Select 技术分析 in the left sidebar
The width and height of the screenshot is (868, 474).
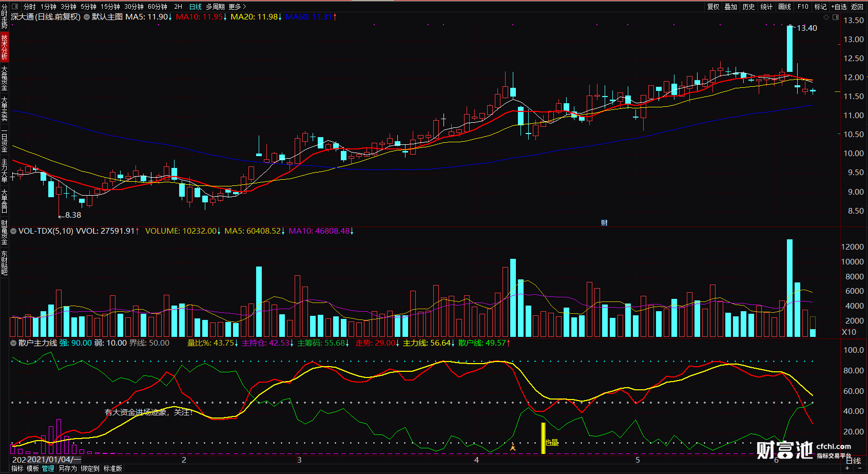tap(4, 47)
